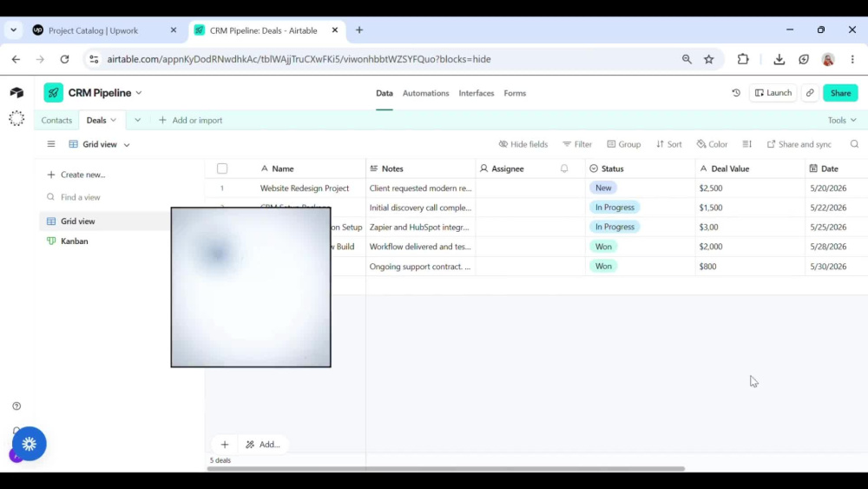Select Grid view in the views sidebar

click(x=77, y=221)
